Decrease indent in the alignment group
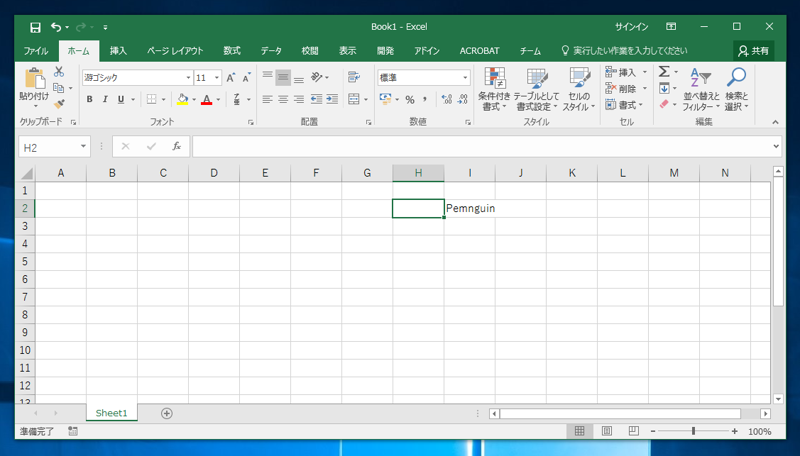Image resolution: width=800 pixels, height=456 pixels. [316, 99]
